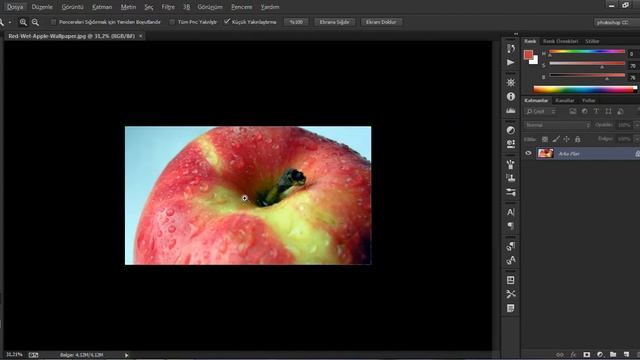This screenshot has width=640, height=360.
Task: Click the %100 zoom button
Action: click(x=296, y=22)
